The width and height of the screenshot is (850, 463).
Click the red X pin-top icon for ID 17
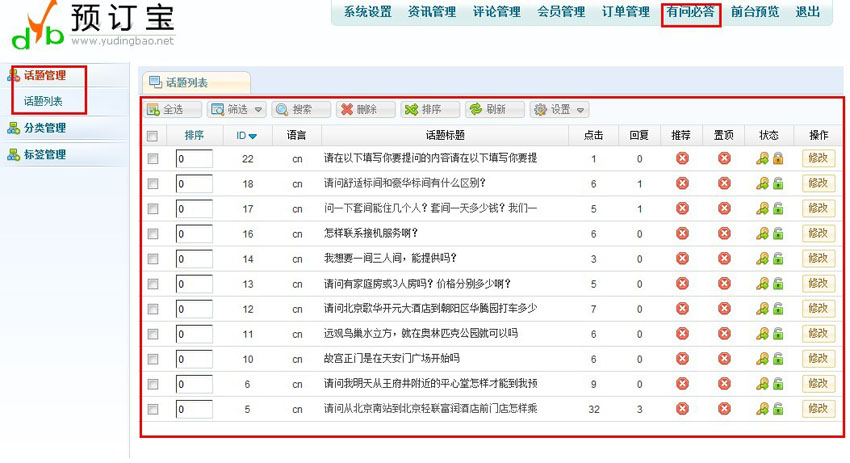point(724,208)
